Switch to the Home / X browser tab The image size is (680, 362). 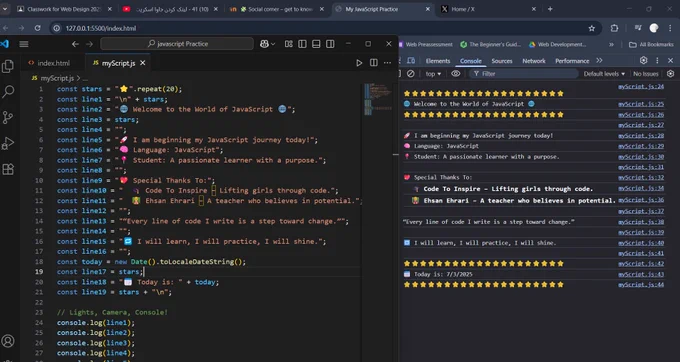coord(490,9)
